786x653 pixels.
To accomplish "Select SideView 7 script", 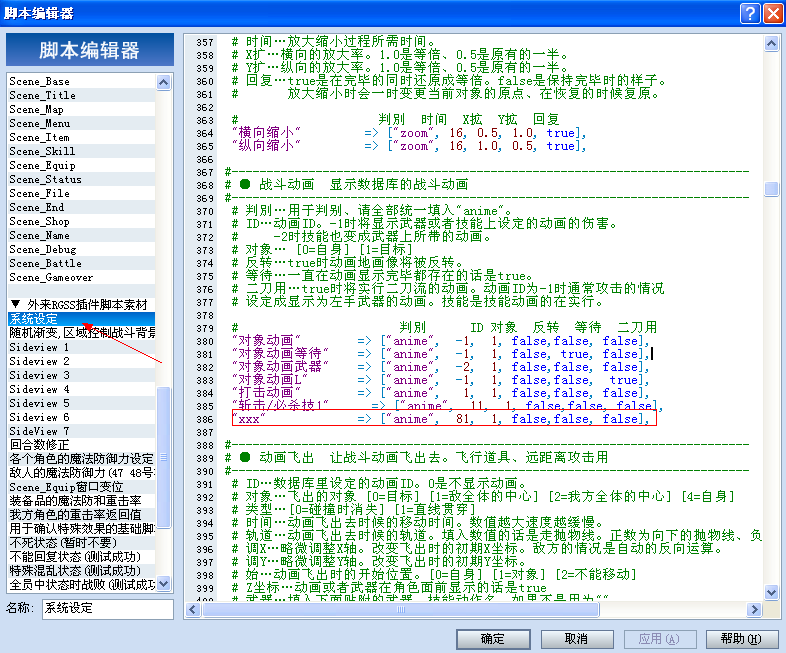I will point(82,431).
